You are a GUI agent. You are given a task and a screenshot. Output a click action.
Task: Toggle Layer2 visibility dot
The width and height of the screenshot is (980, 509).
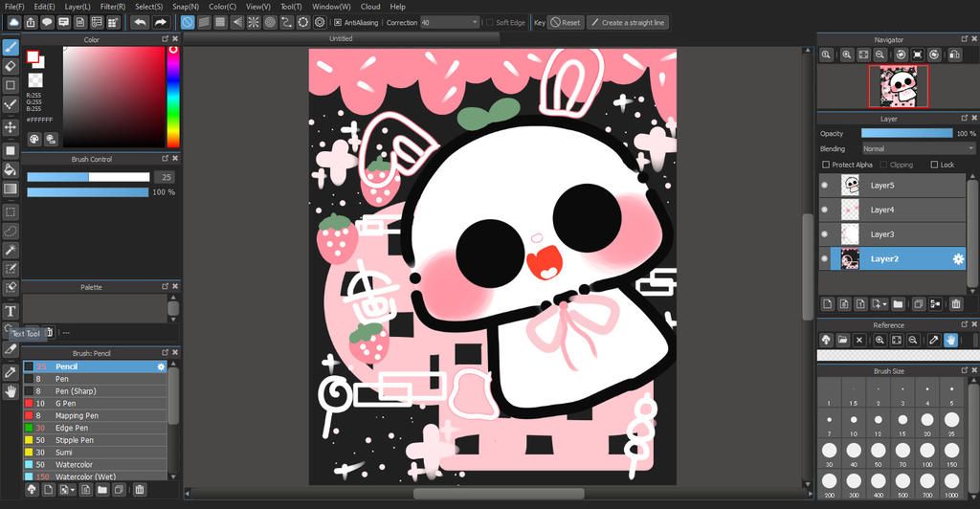point(824,258)
